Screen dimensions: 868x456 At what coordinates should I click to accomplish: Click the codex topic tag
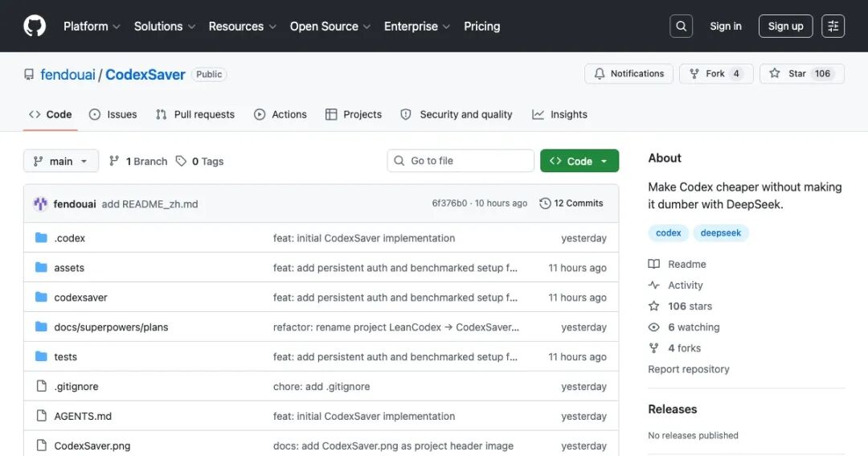coord(668,232)
